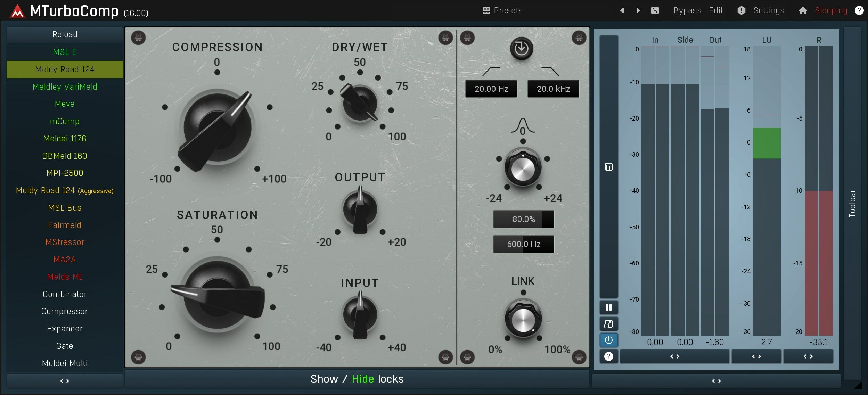The image size is (868, 395).
Task: Open the warning/notifications panel next to Settings
Action: pyautogui.click(x=741, y=10)
